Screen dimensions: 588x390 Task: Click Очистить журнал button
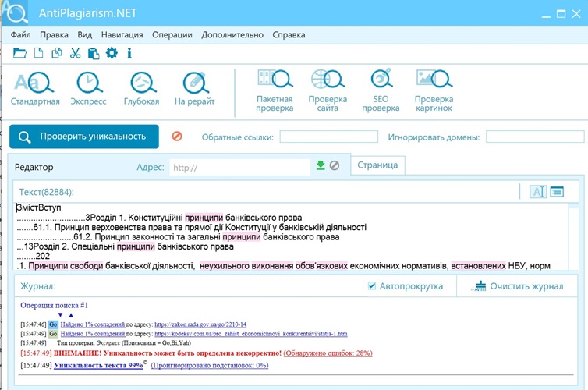pos(518,286)
